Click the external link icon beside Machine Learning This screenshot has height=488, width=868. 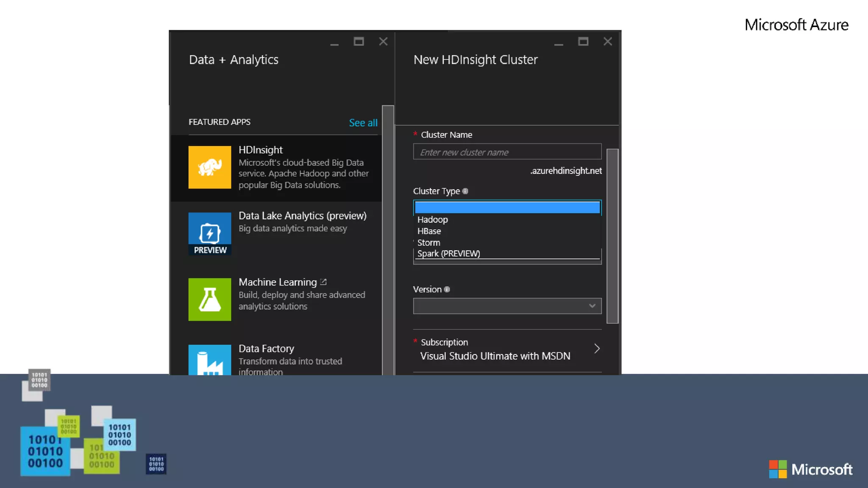(x=323, y=282)
